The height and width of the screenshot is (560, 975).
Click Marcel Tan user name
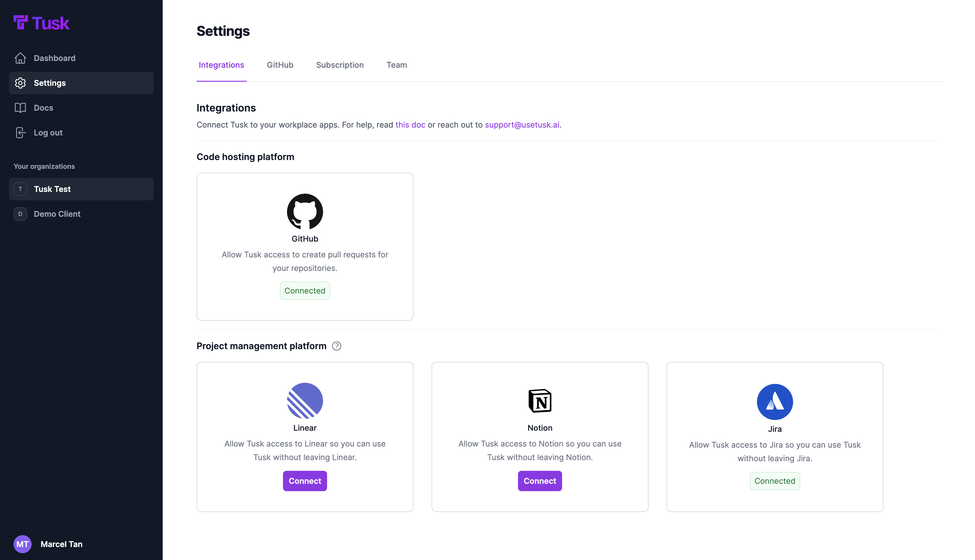coord(62,544)
